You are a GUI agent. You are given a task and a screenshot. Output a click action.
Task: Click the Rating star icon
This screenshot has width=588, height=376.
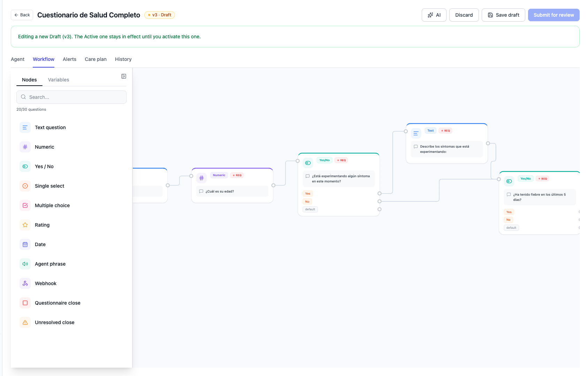pyautogui.click(x=25, y=225)
